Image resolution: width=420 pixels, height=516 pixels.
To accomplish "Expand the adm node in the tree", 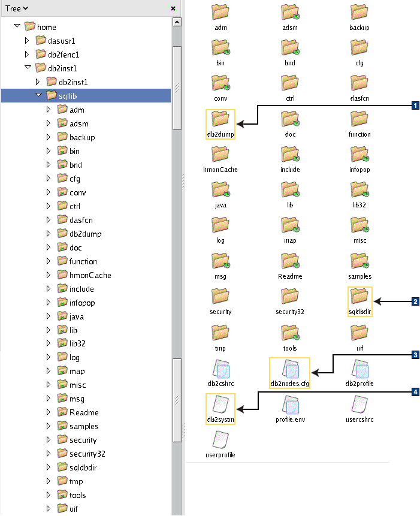I will [49, 109].
